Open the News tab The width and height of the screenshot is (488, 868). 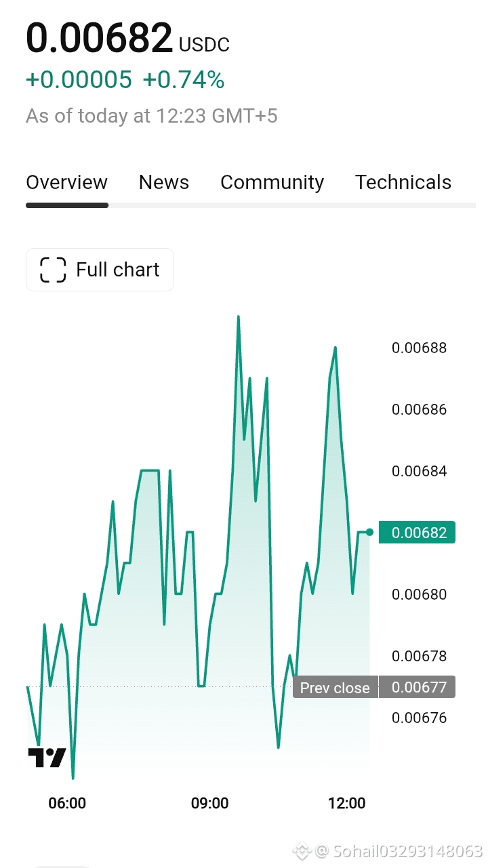164,182
